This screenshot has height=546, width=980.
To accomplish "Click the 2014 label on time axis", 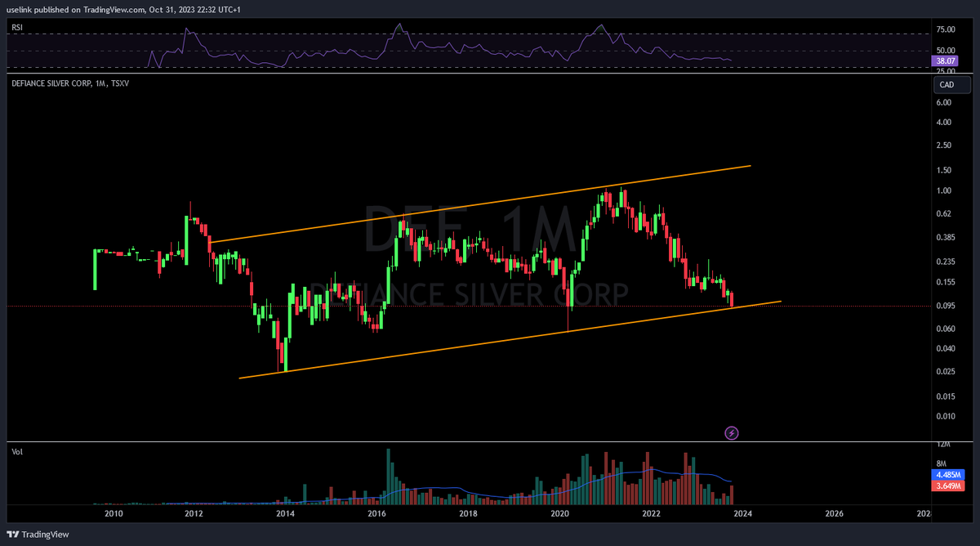I will point(285,514).
